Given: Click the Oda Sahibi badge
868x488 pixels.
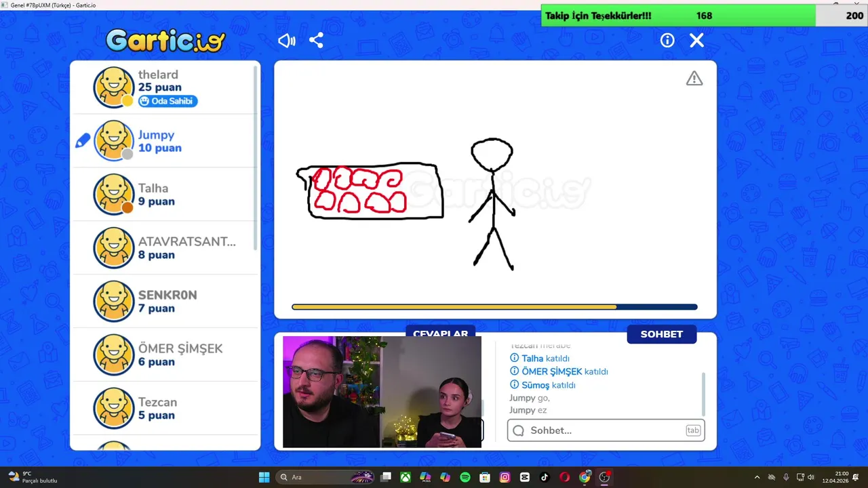Looking at the screenshot, I should tap(167, 101).
